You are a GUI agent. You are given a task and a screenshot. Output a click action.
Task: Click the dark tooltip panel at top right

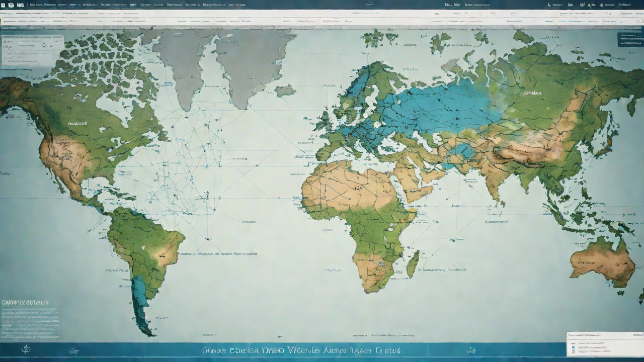point(630,40)
